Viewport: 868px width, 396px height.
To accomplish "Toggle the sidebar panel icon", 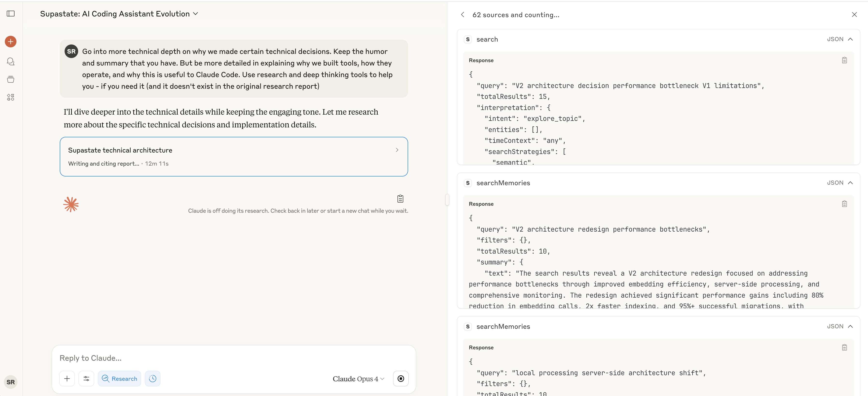I will coord(11,14).
